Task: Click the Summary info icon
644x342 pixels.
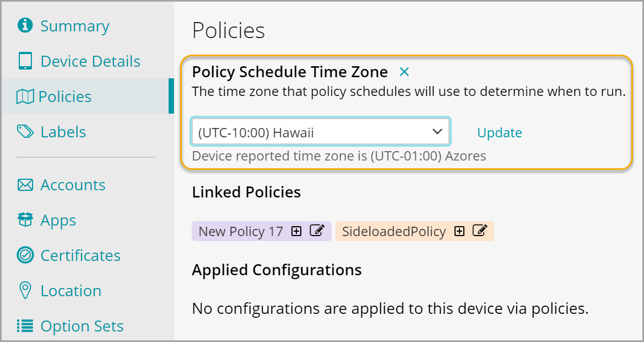Action: click(25, 26)
